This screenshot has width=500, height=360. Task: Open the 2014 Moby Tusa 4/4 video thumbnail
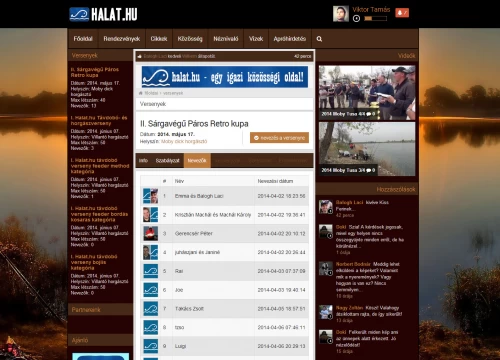(x=367, y=93)
